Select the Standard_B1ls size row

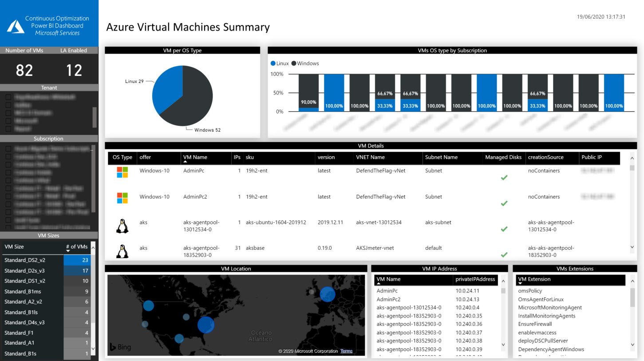[46, 312]
